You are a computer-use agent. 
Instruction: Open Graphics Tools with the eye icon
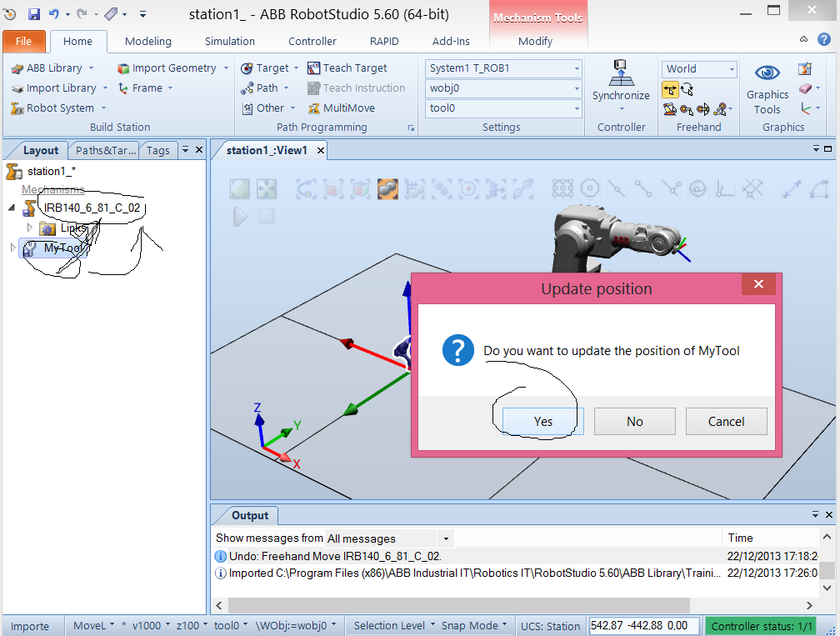[767, 73]
